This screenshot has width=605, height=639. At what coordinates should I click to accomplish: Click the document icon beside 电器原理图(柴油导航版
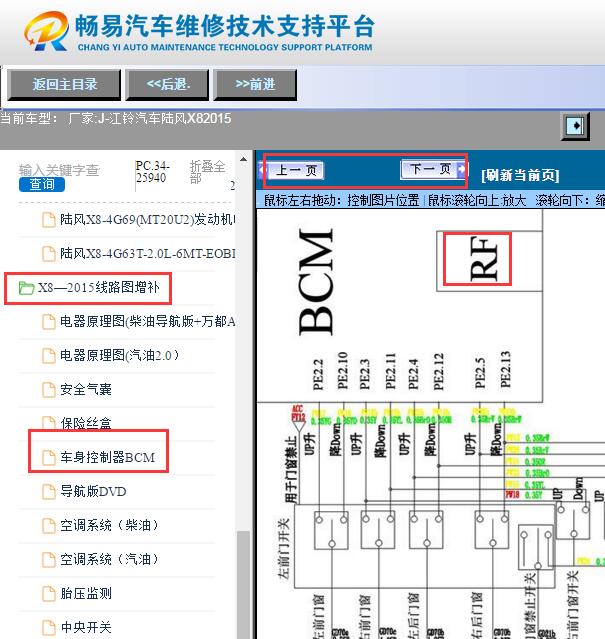tap(49, 322)
